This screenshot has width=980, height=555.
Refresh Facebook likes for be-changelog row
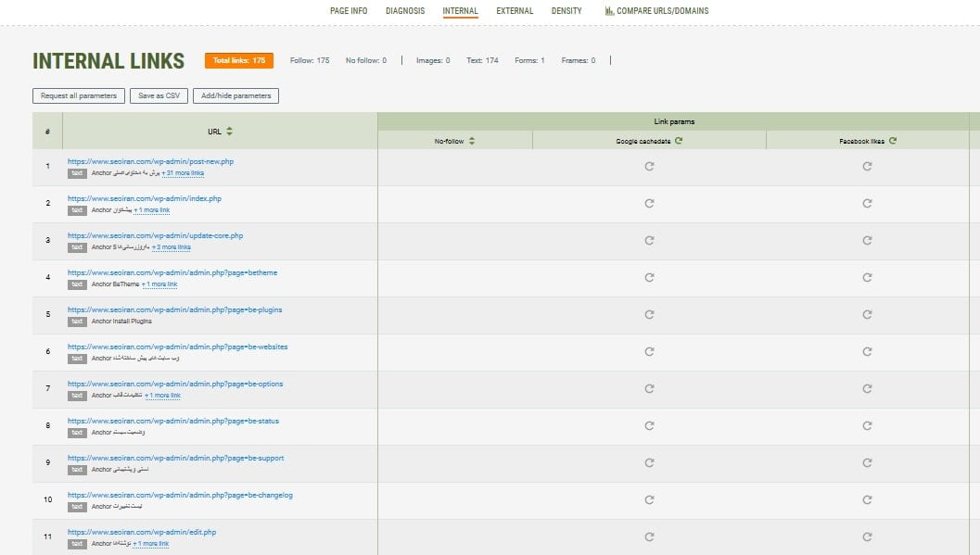(867, 499)
